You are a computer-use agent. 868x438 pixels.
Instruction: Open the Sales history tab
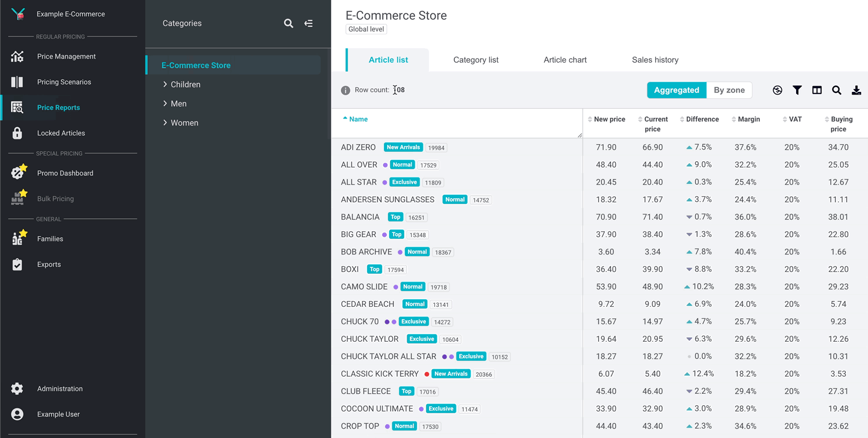(x=655, y=60)
